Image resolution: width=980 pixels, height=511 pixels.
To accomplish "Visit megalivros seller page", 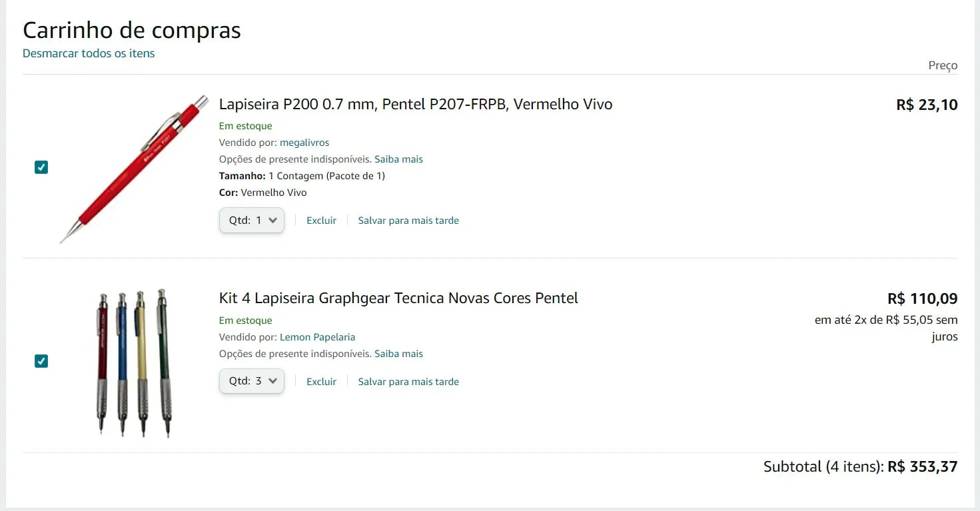I will pos(304,143).
